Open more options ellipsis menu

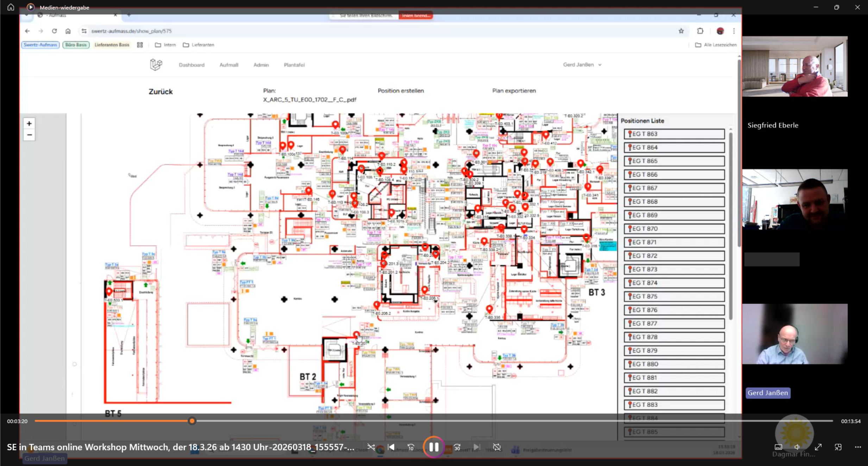(x=858, y=447)
